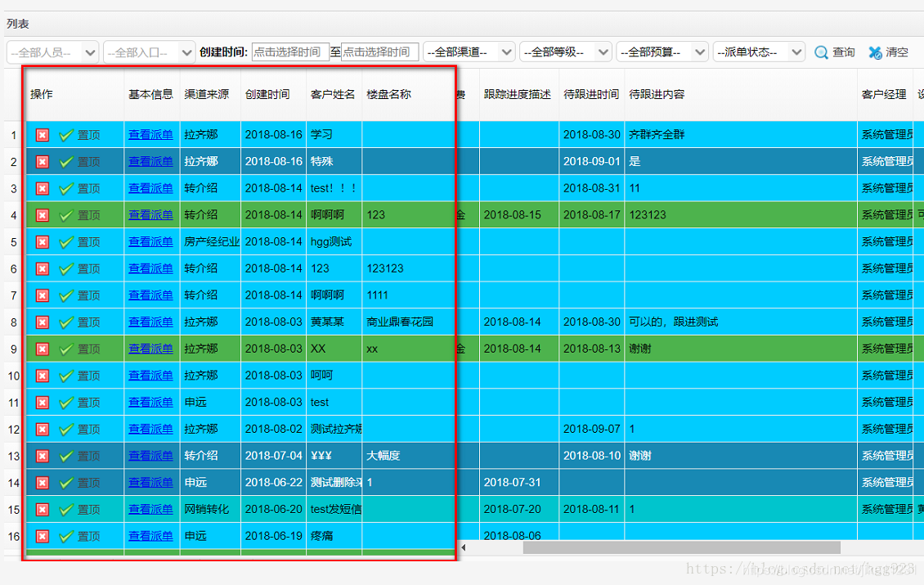
Task: Click the 客户经理 column header
Action: [x=884, y=94]
